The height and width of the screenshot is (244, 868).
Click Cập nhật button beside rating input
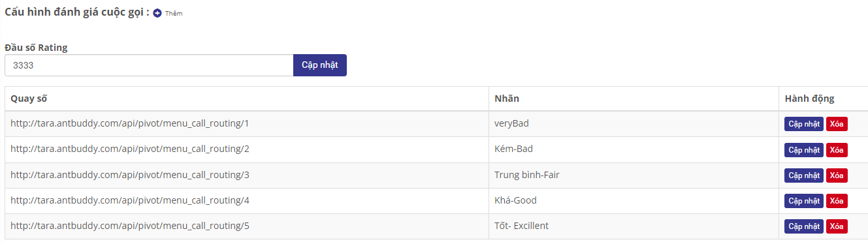(x=320, y=65)
